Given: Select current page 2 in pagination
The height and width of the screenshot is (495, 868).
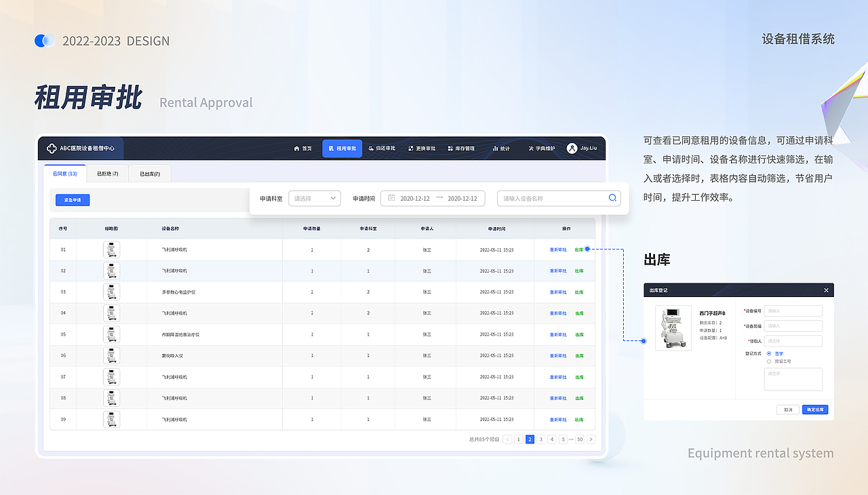Looking at the screenshot, I should pos(530,439).
